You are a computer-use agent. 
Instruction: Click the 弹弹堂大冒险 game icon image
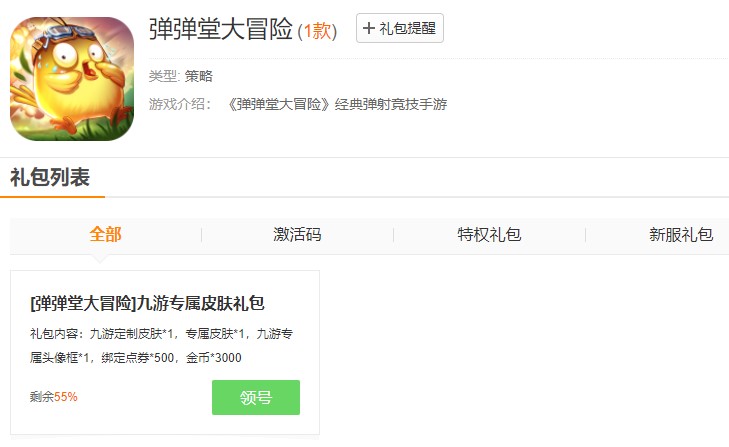tap(72, 79)
